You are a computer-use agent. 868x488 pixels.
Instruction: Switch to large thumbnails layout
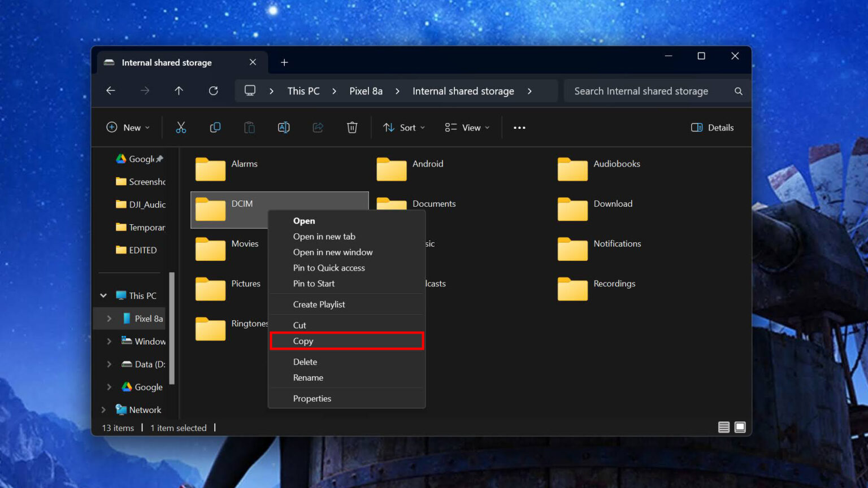pos(740,427)
